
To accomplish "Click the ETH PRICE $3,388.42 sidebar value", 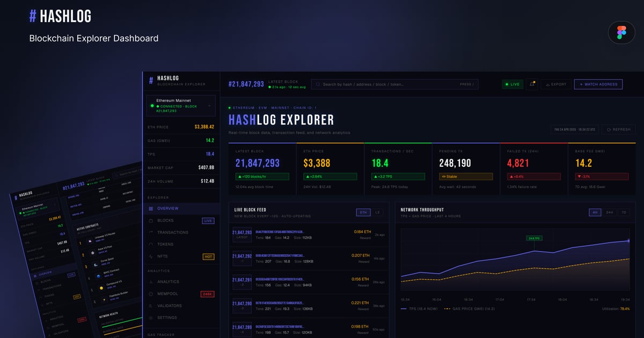I will [x=204, y=127].
